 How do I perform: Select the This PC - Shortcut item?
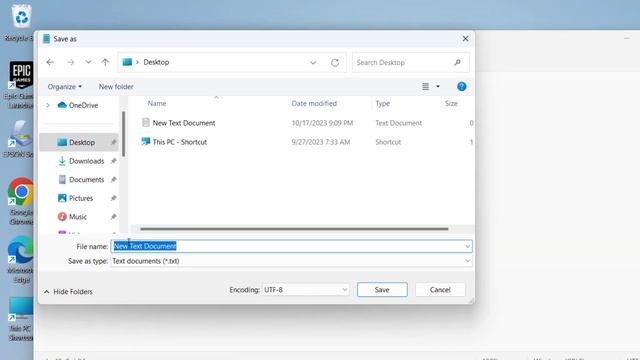(x=180, y=142)
